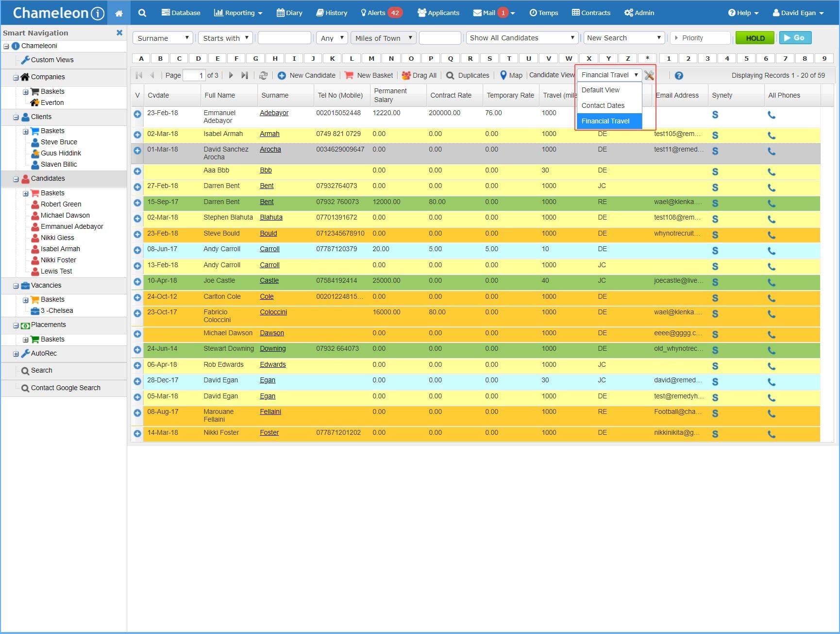Select Contact Dates option

(x=609, y=105)
